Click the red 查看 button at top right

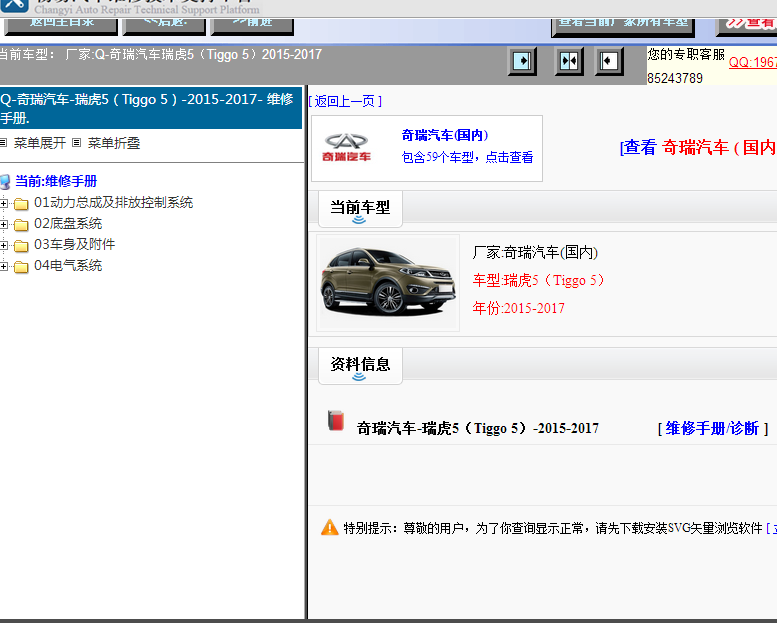pyautogui.click(x=747, y=27)
